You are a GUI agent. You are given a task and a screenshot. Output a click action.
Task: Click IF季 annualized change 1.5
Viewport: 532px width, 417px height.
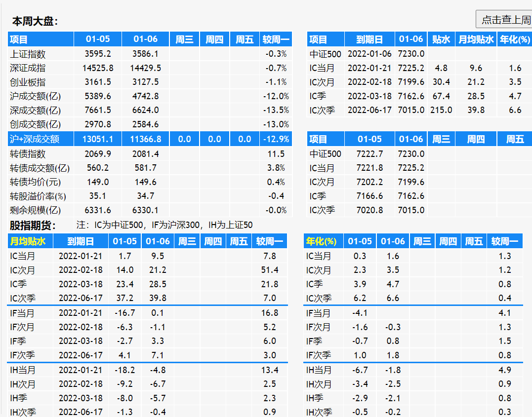pos(505,341)
